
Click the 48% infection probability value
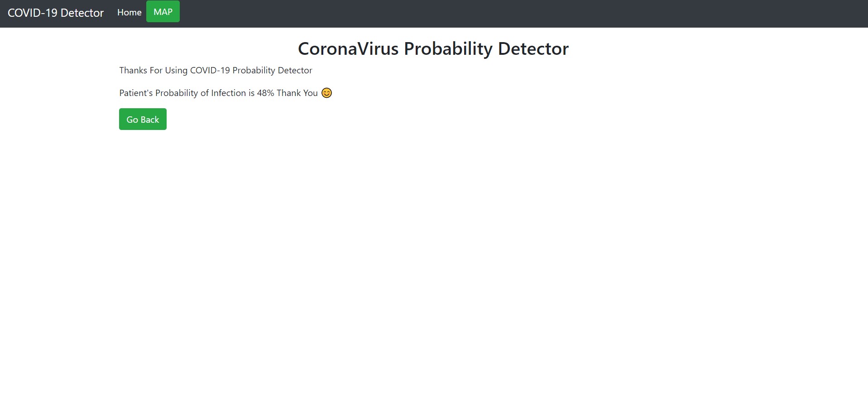pyautogui.click(x=266, y=93)
